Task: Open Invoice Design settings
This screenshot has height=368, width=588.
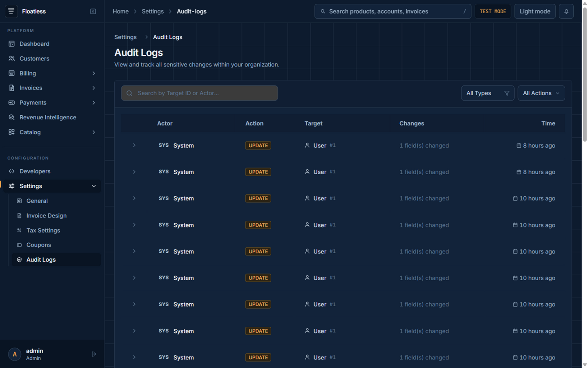Action: tap(56, 215)
